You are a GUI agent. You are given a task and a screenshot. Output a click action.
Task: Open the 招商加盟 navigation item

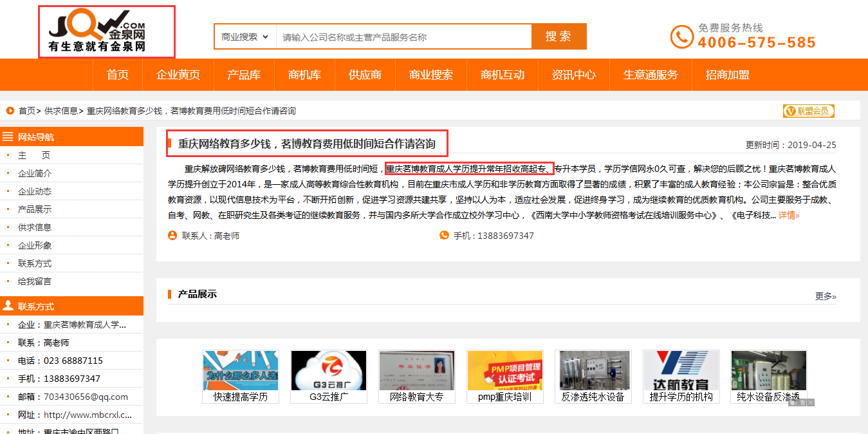(x=728, y=75)
